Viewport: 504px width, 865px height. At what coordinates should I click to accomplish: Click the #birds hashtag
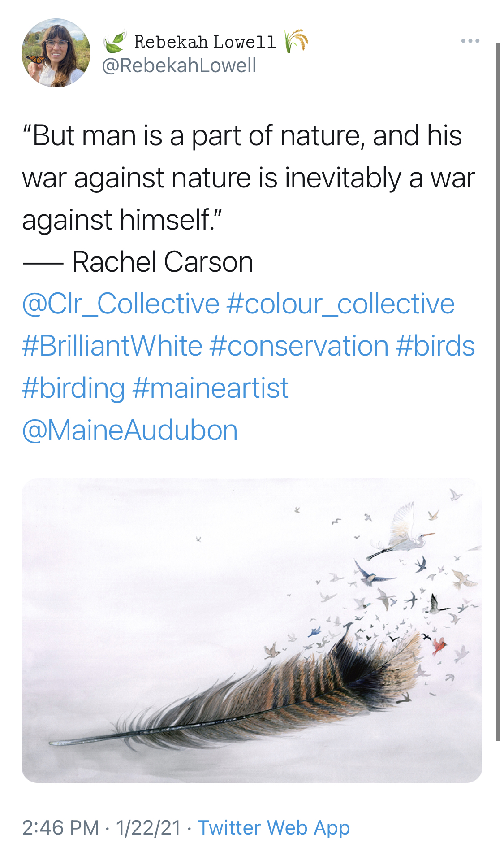pos(435,346)
